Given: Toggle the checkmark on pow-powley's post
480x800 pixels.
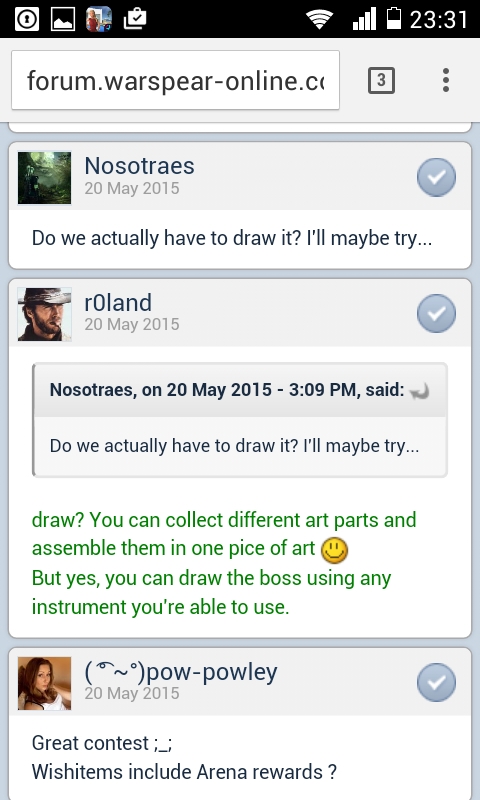Looking at the screenshot, I should (436, 682).
